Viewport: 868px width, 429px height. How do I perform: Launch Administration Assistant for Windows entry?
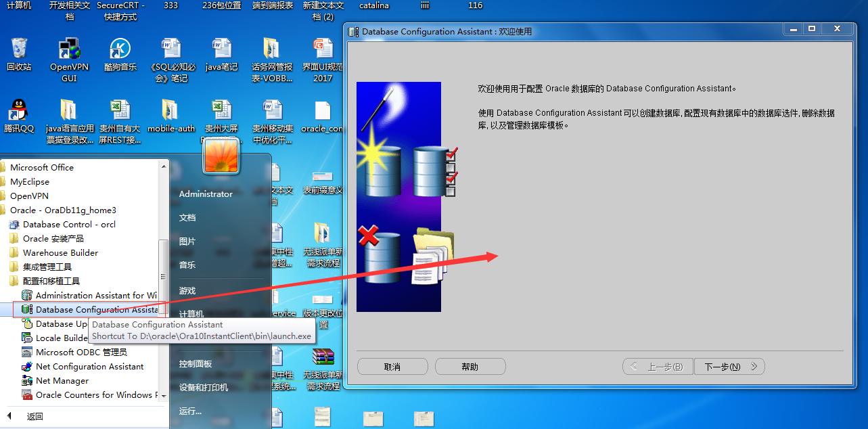point(89,295)
